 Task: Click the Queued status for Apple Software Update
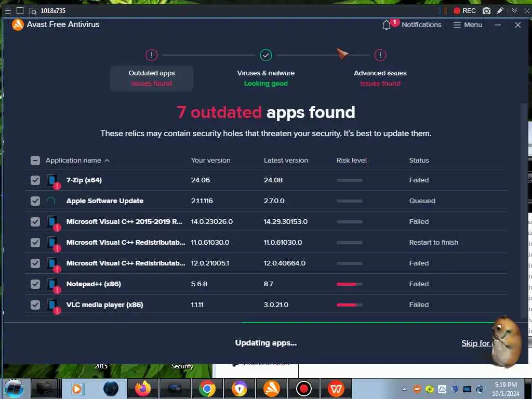click(x=422, y=201)
